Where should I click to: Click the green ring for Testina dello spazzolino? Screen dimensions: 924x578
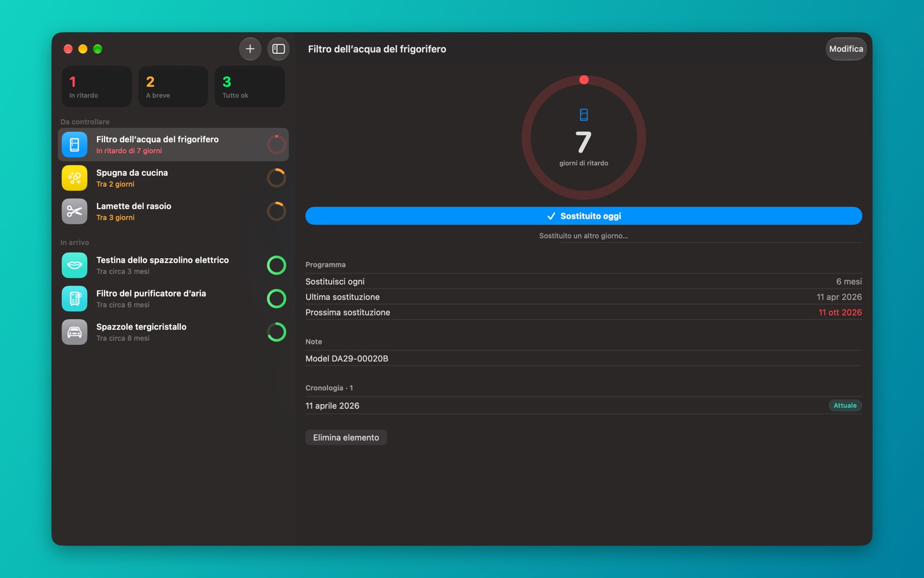pos(277,265)
